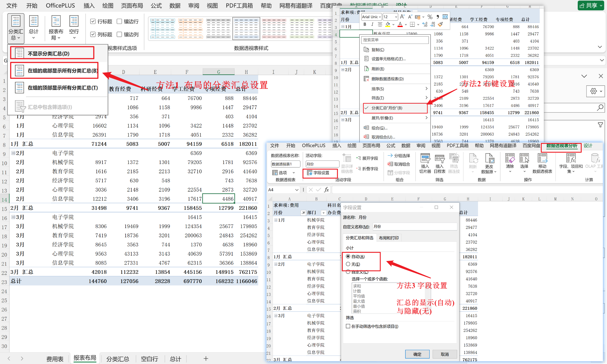Viewport: 607px width, 364px height.
Task: Toggle the 行标题 row headers checkbox
Action: tap(93, 21)
